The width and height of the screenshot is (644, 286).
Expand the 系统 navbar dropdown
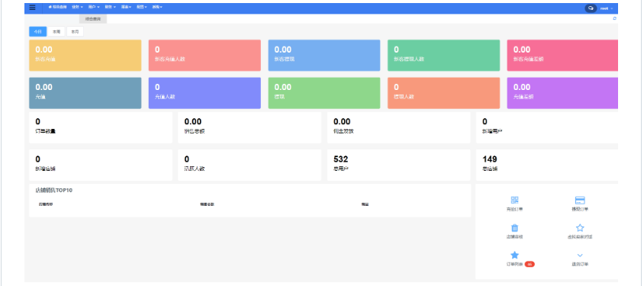point(157,8)
